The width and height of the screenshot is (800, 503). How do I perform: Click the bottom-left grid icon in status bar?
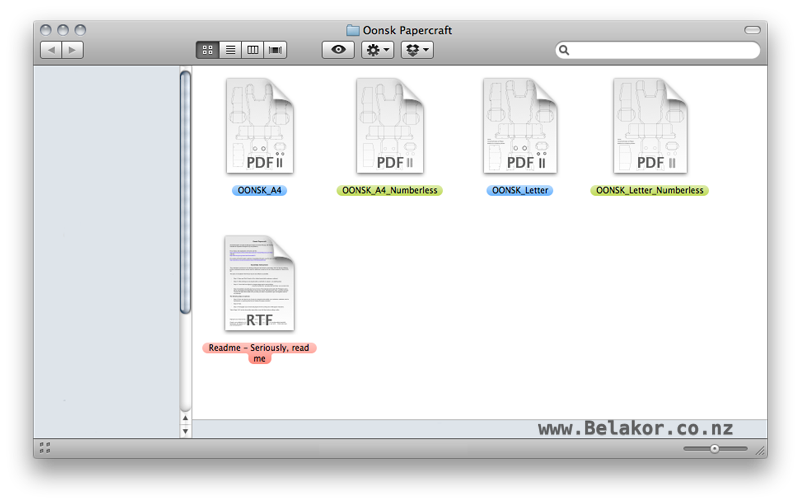[45, 448]
